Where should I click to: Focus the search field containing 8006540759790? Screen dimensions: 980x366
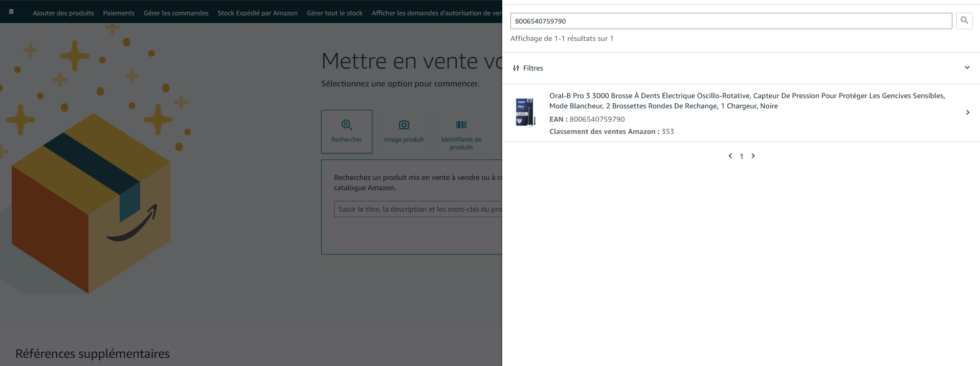(731, 21)
